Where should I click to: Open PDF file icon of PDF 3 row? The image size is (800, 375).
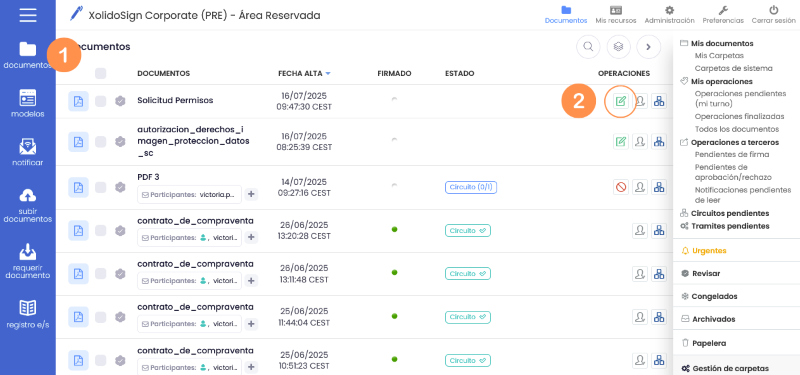[x=79, y=187]
